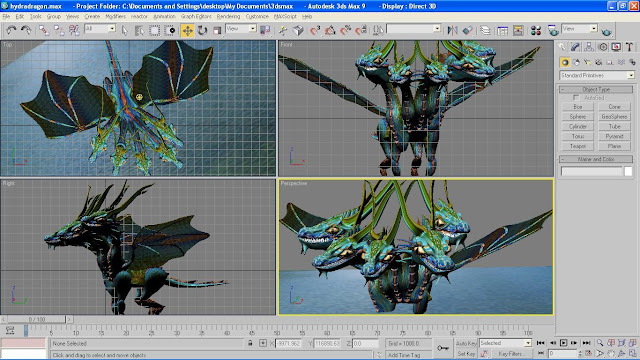Image resolution: width=640 pixels, height=360 pixels.
Task: Toggle the Selection Lock padlock icon
Action: pyautogui.click(x=250, y=343)
